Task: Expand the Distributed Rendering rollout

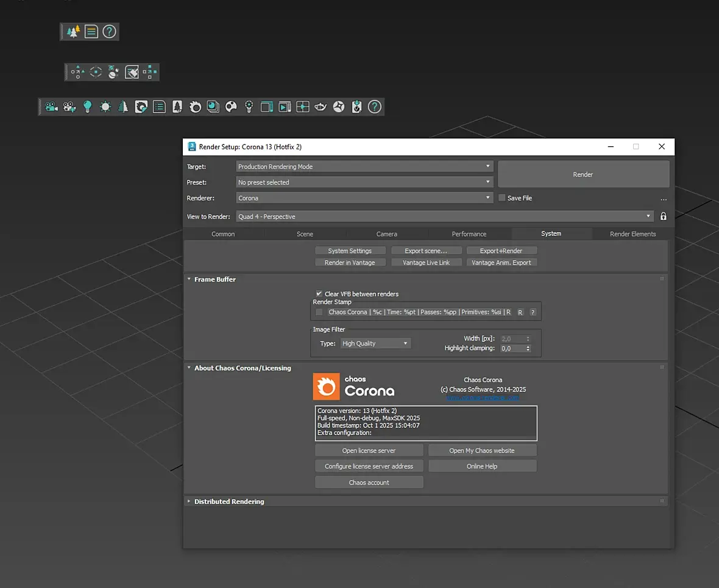Action: click(229, 501)
